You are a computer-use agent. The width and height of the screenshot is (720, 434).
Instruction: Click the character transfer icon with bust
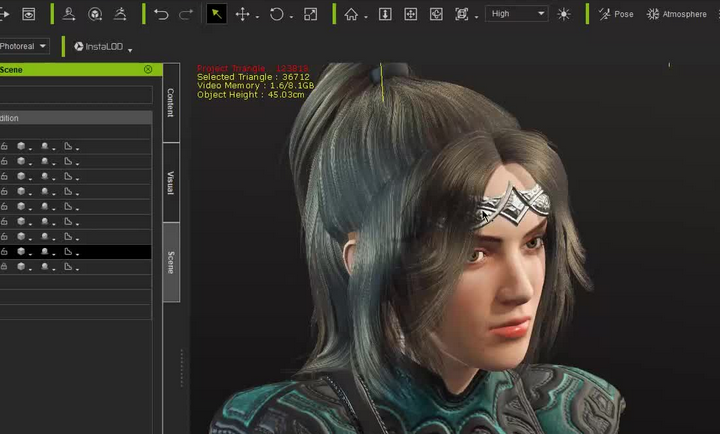[69, 14]
